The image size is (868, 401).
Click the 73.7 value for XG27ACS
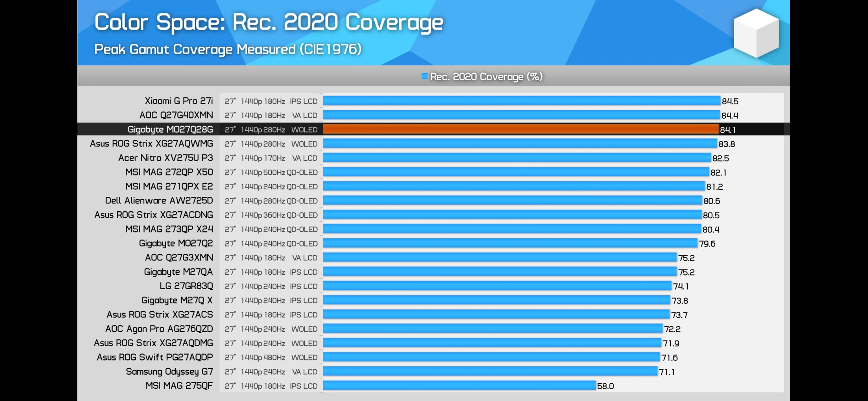679,315
